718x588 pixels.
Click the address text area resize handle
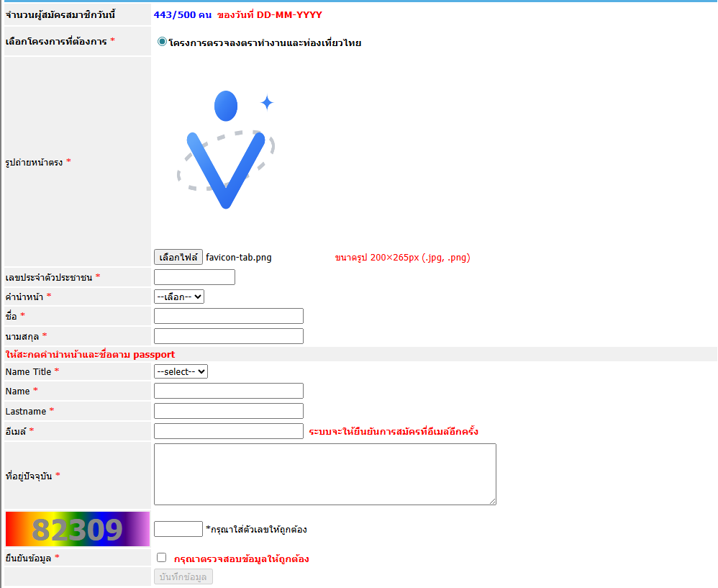tap(492, 501)
